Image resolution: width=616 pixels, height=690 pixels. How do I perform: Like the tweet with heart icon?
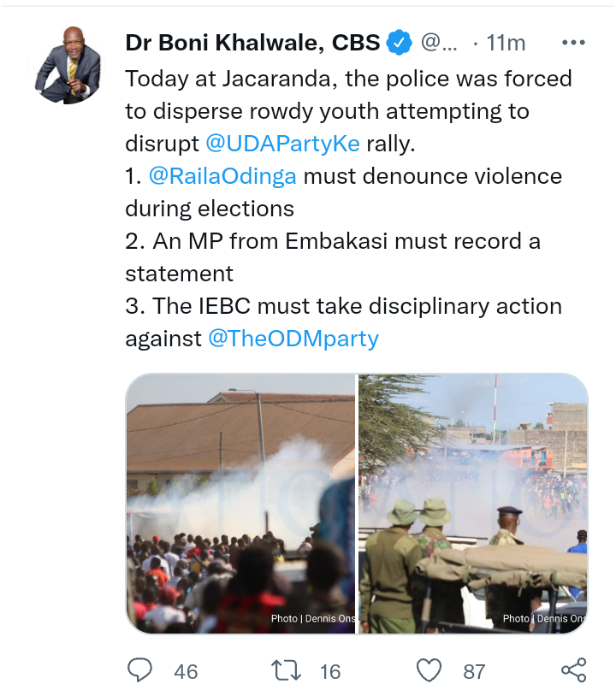[429, 670]
